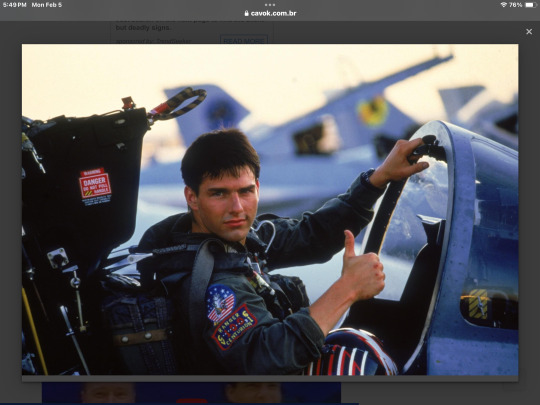Tap the three-dot multitasking menu

(270, 5)
